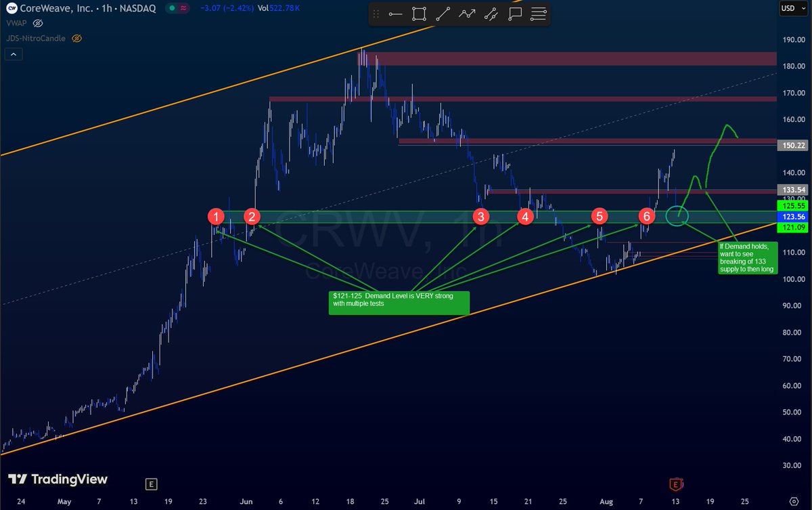Click the multiple horizontal lines drawing tool
This screenshot has width=812, height=510.
pos(539,14)
